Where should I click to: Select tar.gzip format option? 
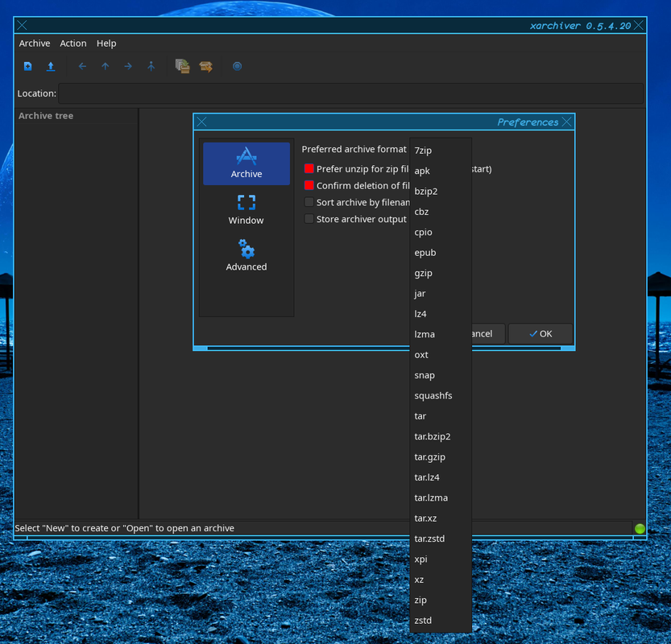(x=441, y=457)
